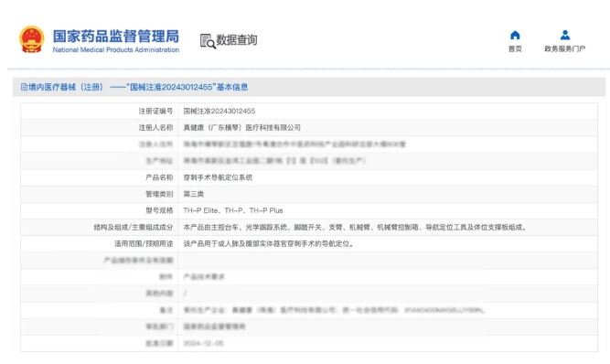610x364 pixels.
Task: Select registration number 国械注准20243012455 cell
Action: (x=219, y=112)
